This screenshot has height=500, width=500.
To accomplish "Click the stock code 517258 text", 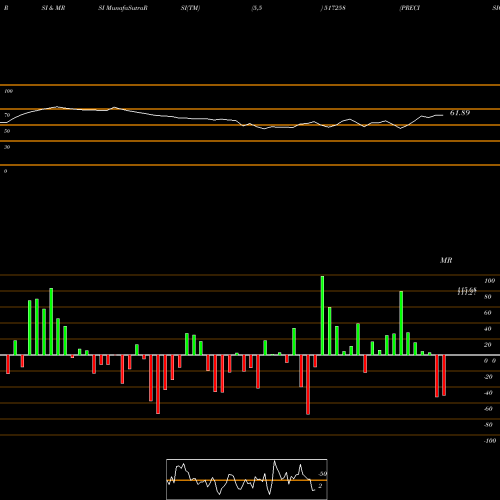I will (x=334, y=8).
